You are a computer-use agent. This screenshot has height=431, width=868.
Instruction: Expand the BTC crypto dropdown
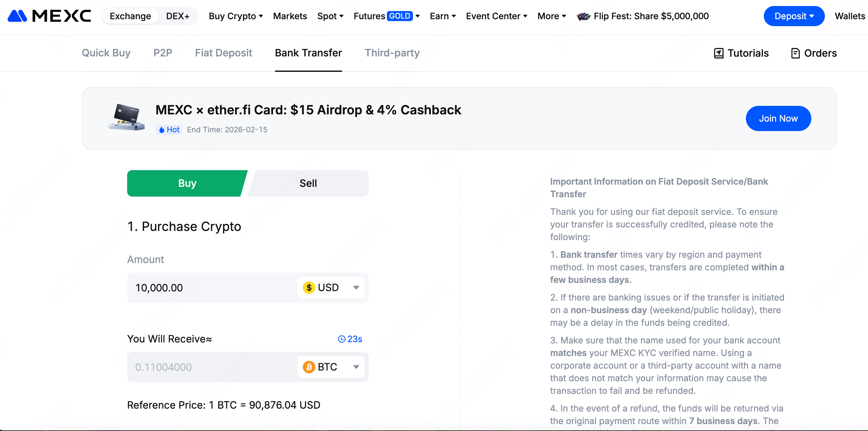[356, 367]
